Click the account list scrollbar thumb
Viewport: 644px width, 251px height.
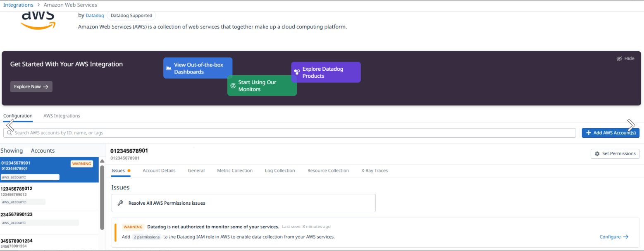coord(102,198)
